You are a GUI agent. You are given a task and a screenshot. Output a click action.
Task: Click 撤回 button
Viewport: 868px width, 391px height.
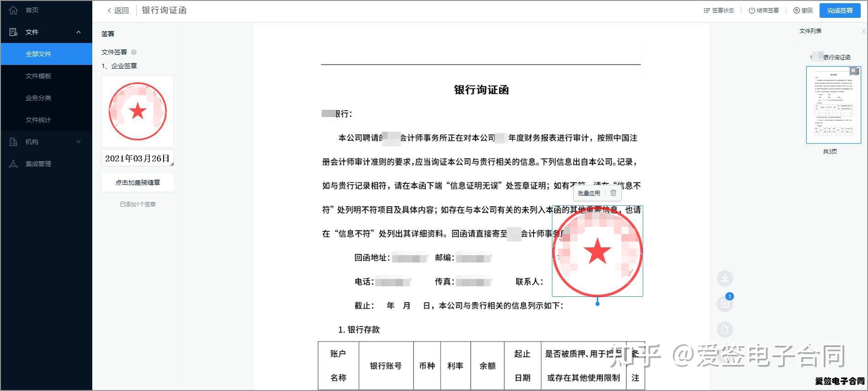(x=803, y=10)
